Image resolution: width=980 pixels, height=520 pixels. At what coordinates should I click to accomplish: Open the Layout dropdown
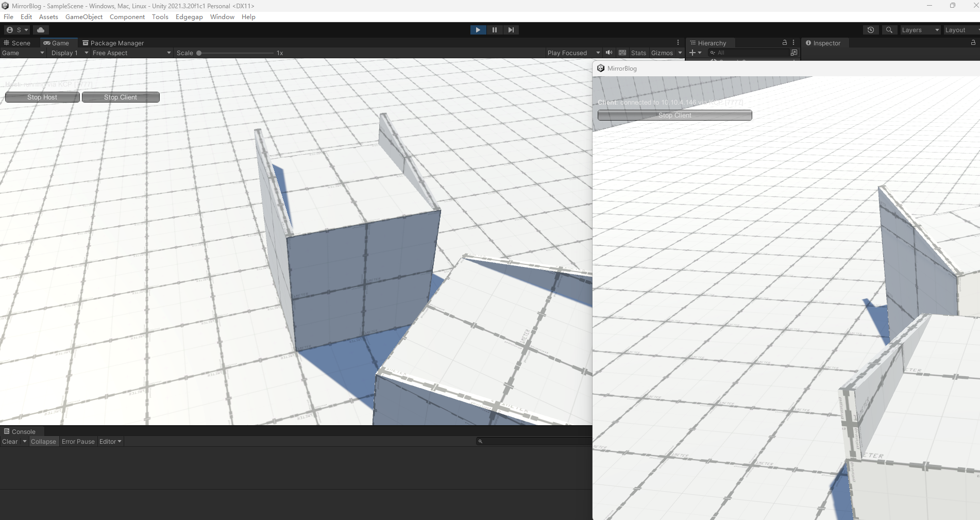[961, 30]
